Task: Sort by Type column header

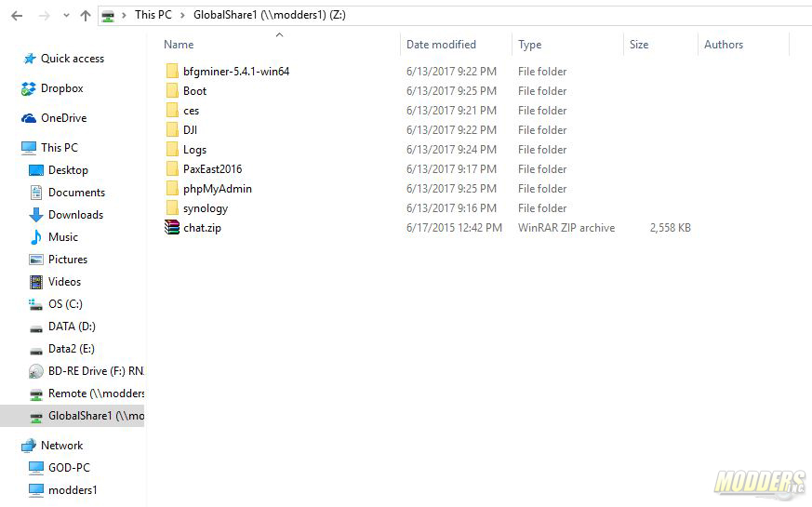Action: pos(530,45)
